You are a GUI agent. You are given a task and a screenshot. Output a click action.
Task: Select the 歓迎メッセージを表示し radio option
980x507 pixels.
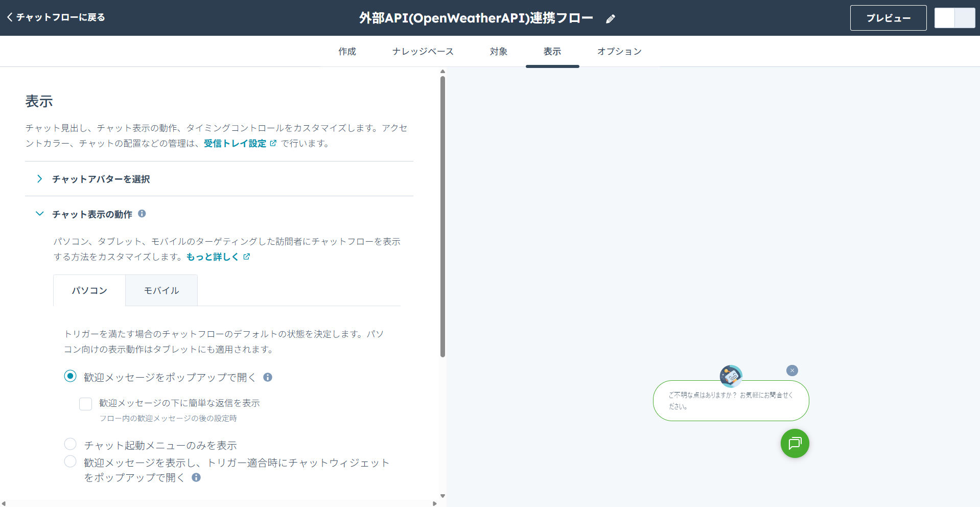click(x=70, y=461)
